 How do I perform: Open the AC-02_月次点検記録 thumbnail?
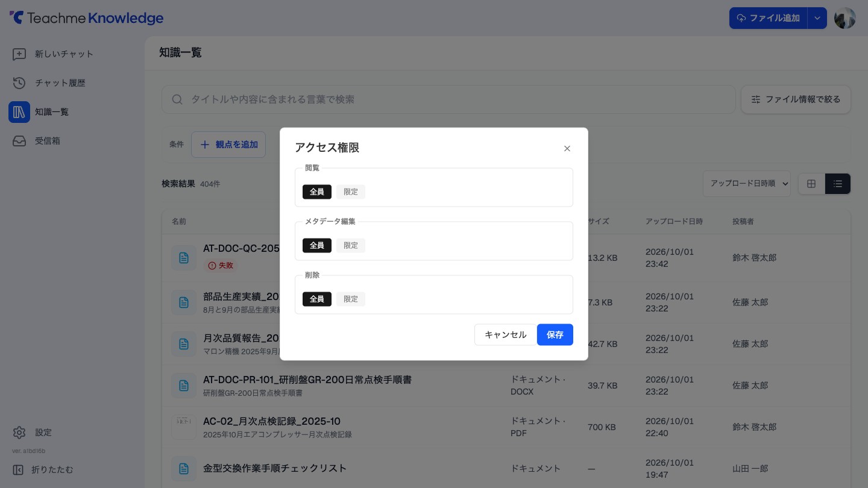coord(184,427)
